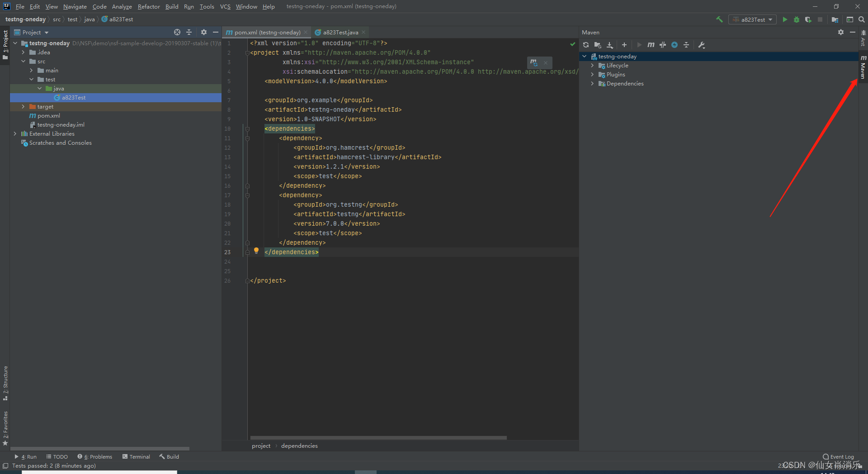The width and height of the screenshot is (868, 474).
Task: Open Project Structure icon in top toolbar
Action: [835, 19]
